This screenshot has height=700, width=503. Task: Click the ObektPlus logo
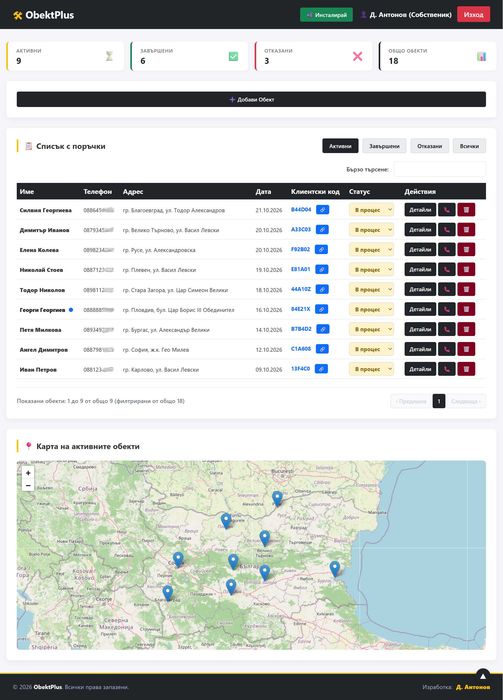[x=43, y=15]
